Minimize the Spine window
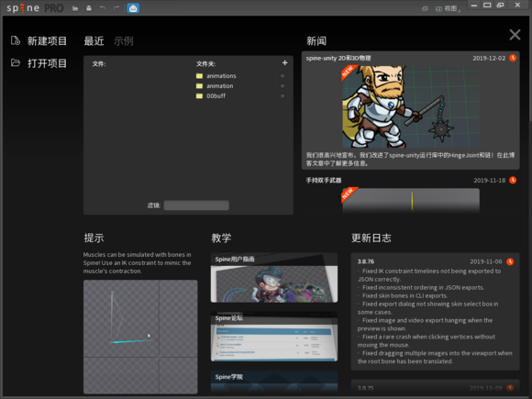Screen dimensions: 532x399 (474, 6)
